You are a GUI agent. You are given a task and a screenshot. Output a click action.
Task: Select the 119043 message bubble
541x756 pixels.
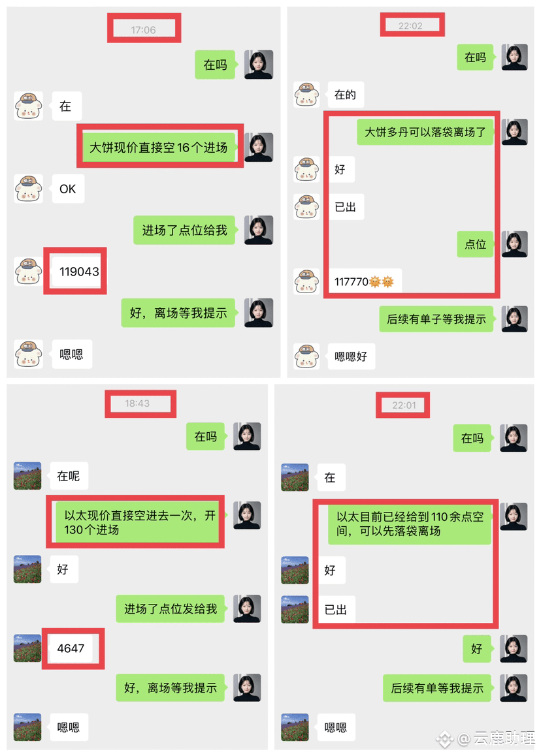(x=78, y=272)
